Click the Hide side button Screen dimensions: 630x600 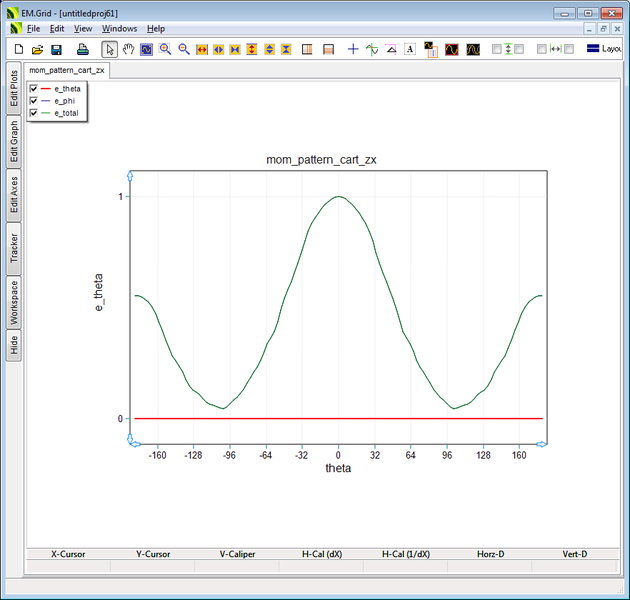coord(13,346)
